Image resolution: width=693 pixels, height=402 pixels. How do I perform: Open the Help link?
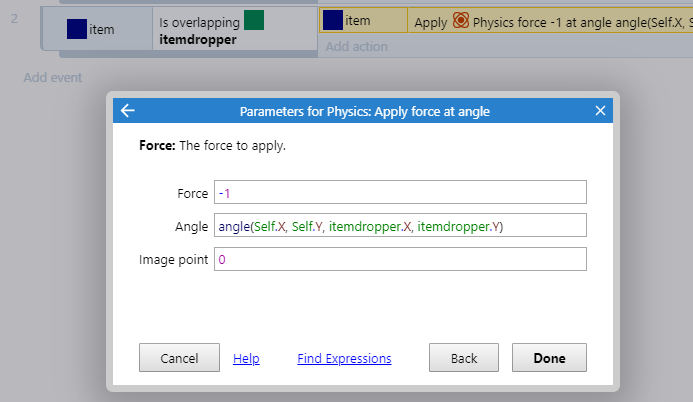click(246, 358)
